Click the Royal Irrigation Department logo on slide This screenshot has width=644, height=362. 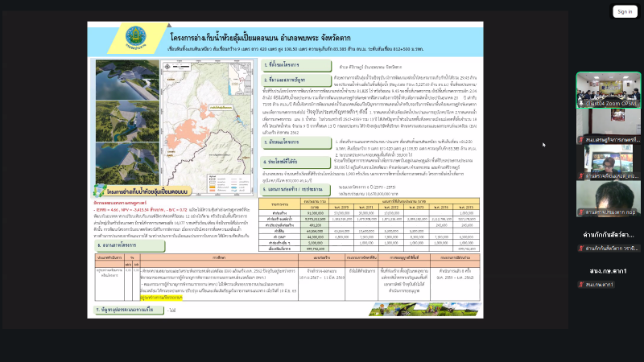click(x=135, y=38)
